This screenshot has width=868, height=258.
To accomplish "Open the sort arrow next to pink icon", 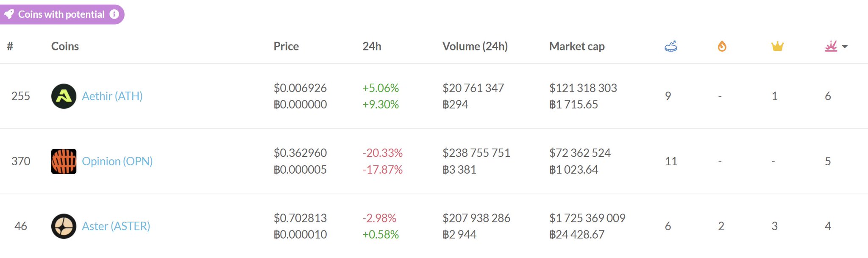I will 845,47.
